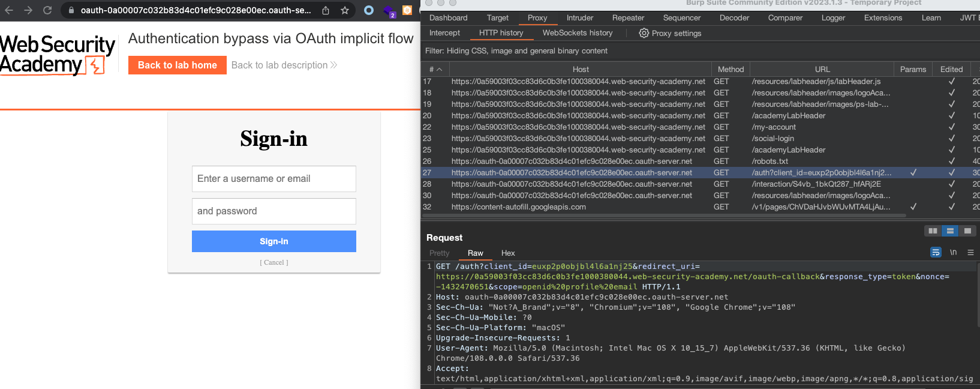Select the top-bottom split layout toggle
Screen dimensions: 980x389
point(950,231)
